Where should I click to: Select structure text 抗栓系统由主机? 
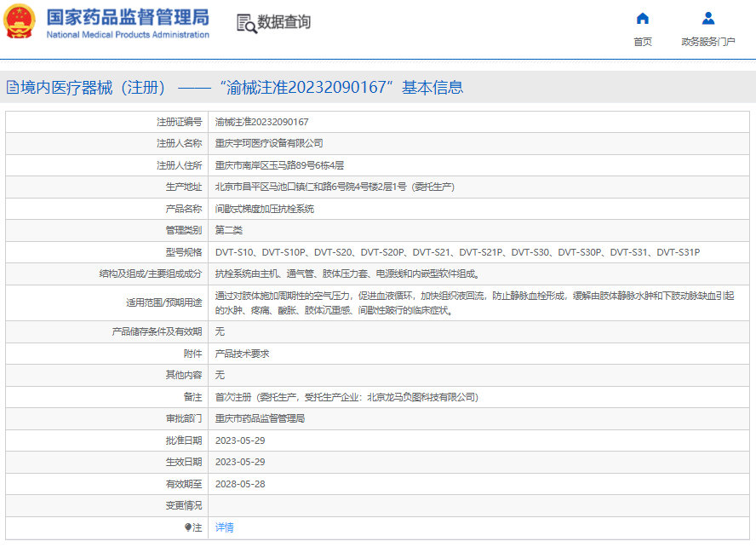click(347, 273)
